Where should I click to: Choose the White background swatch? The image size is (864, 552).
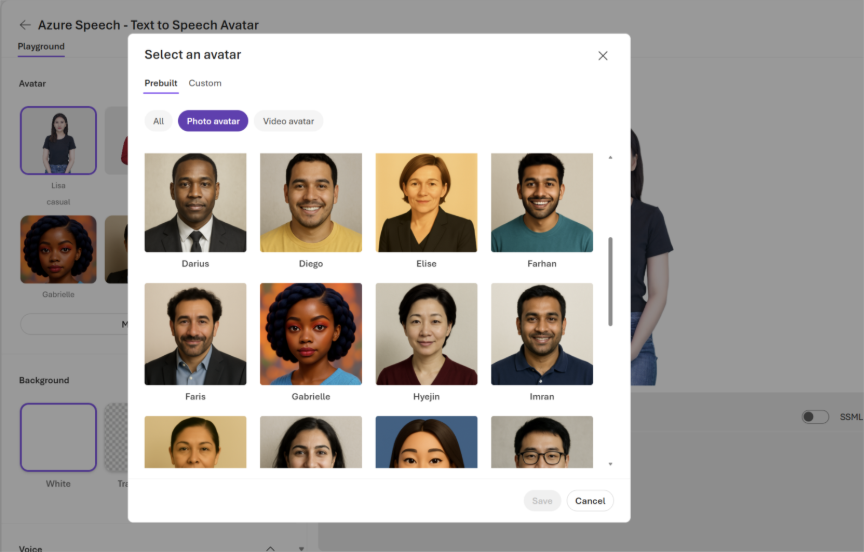coord(58,437)
